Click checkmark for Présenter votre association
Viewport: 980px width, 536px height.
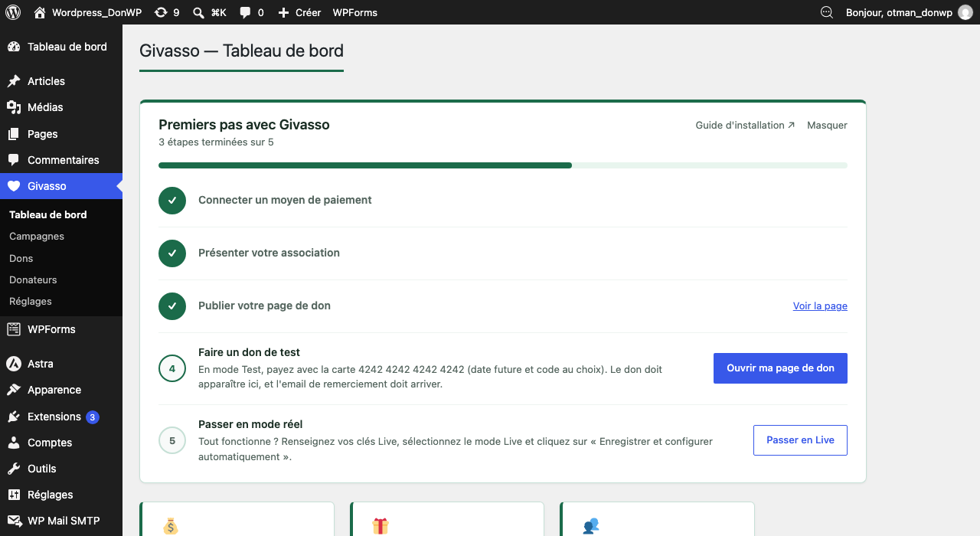tap(172, 253)
